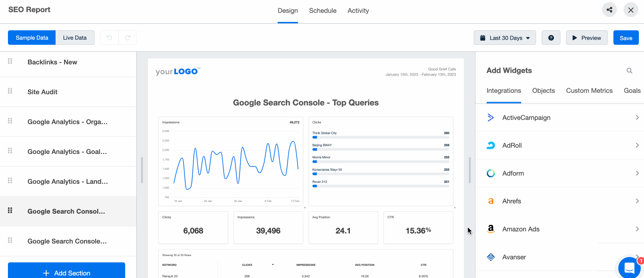Image resolution: width=644 pixels, height=278 pixels.
Task: Expand the ActiveCampaign integration
Action: pos(637,118)
